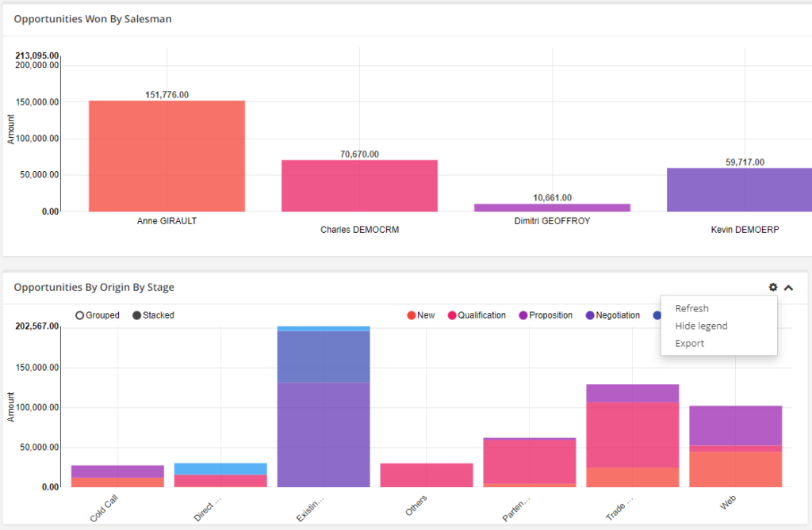Open the gear dropdown on the chart
Viewport: 812px width, 530px height.
click(x=772, y=288)
